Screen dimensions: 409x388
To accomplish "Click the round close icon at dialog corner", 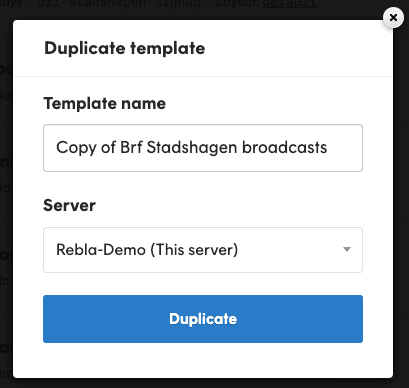I will pos(393,17).
